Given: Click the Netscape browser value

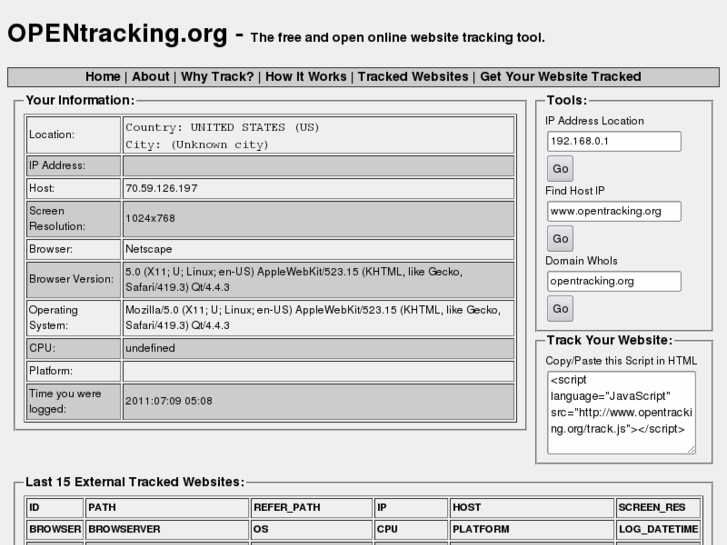Looking at the screenshot, I should 148,249.
